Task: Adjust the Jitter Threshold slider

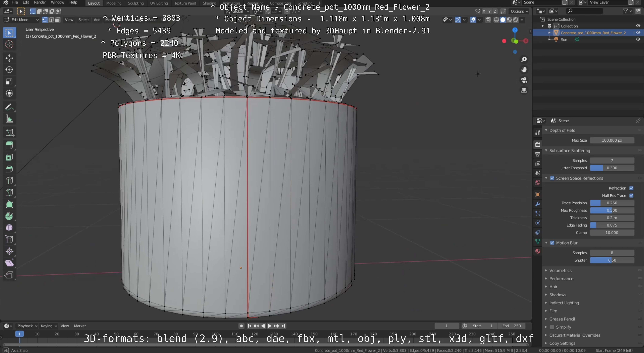Action: pyautogui.click(x=612, y=168)
